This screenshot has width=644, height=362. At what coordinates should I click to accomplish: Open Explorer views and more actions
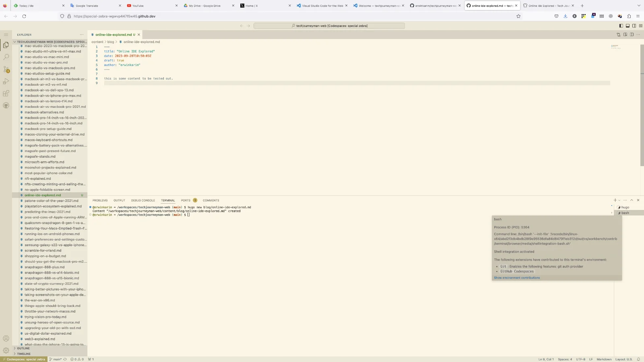point(82,35)
